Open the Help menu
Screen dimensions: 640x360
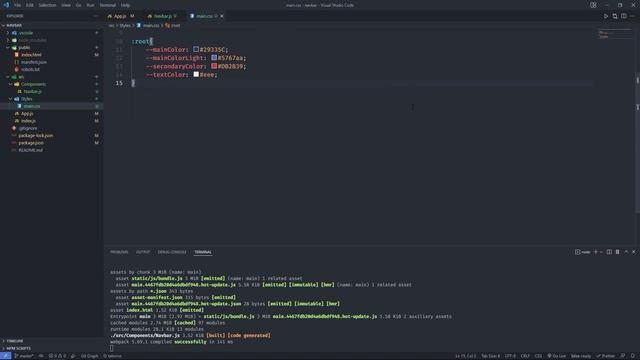[125, 5]
